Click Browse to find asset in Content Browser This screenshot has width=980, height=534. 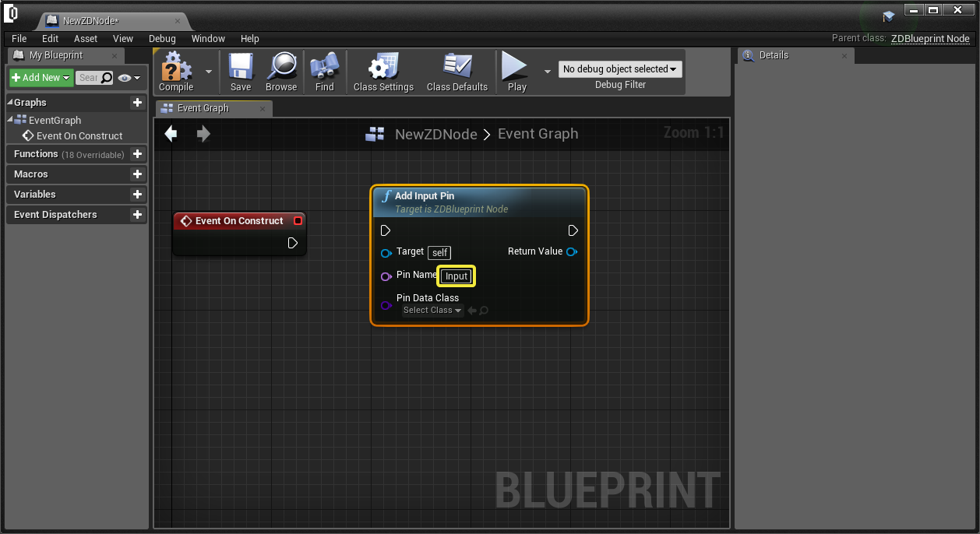pyautogui.click(x=280, y=71)
